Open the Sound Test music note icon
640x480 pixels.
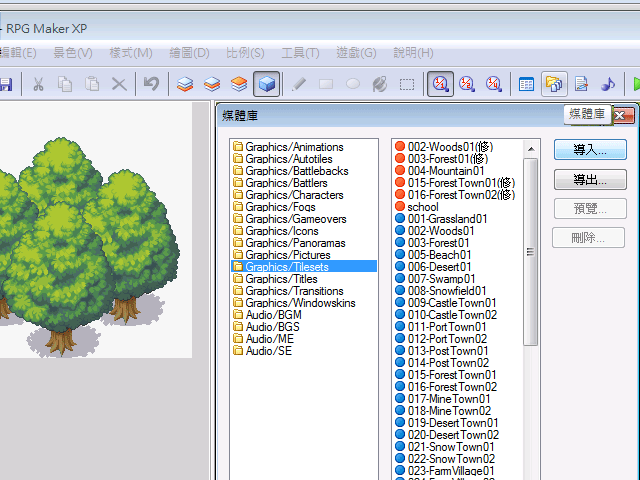[x=608, y=84]
